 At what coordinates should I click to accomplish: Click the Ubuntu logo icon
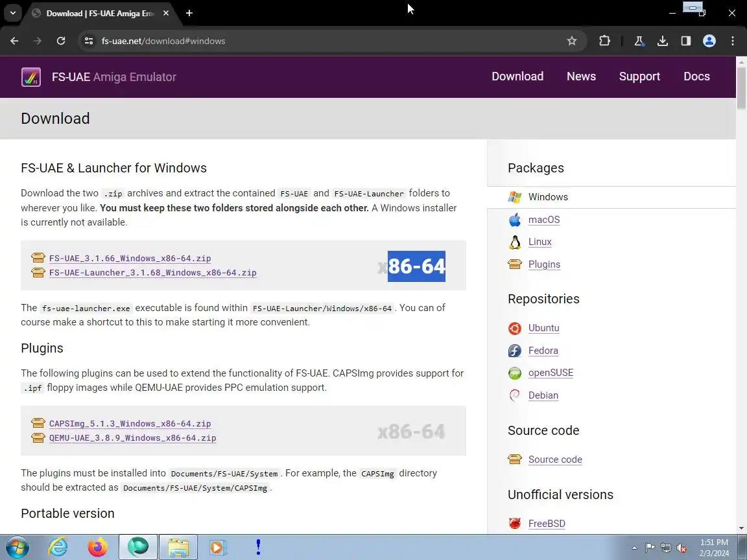coord(514,328)
